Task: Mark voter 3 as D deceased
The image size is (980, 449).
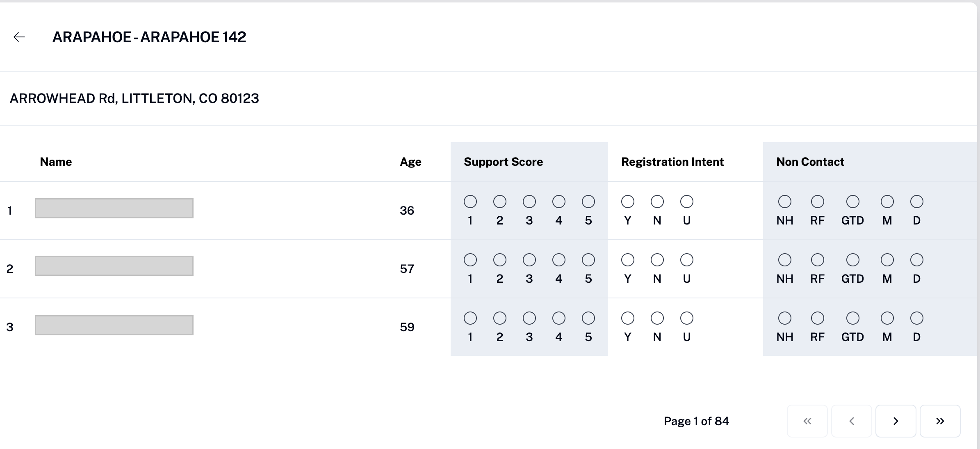Action: 917,318
